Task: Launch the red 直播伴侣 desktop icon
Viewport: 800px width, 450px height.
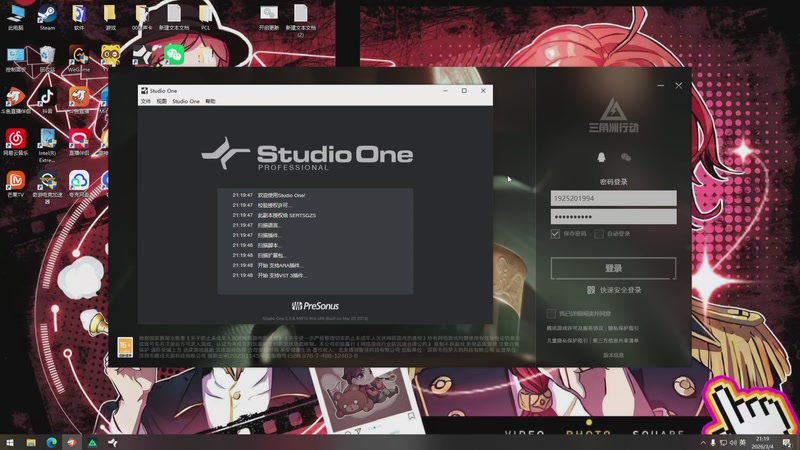Action: [79, 142]
